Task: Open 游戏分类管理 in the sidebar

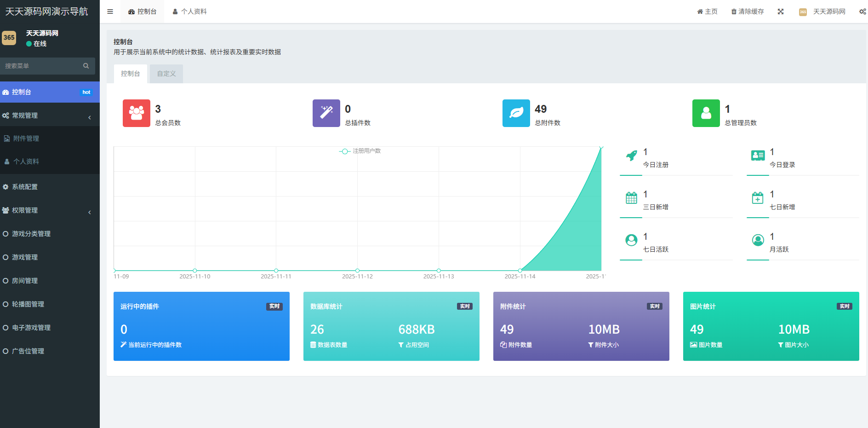Action: 31,234
